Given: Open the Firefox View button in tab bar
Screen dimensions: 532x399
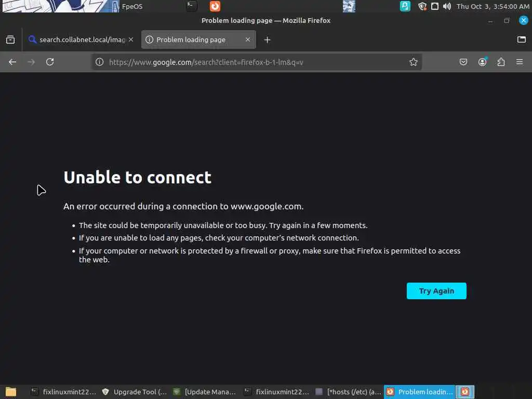Looking at the screenshot, I should tap(10, 39).
